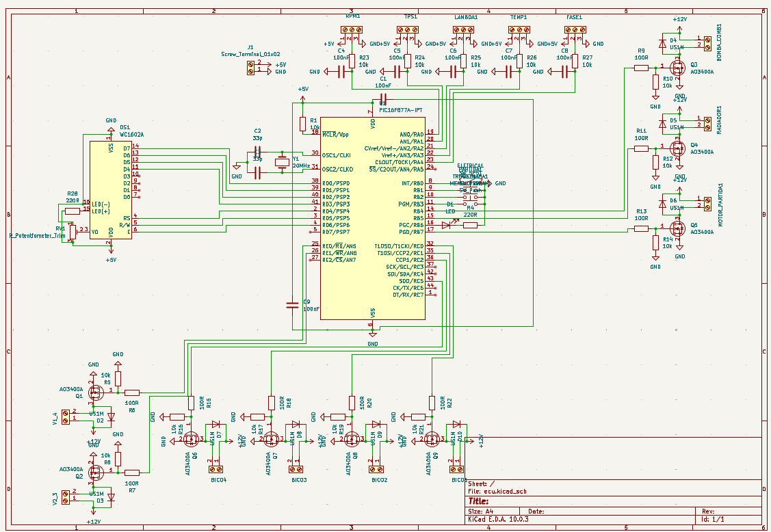Select the TEMP1 connector symbol

click(519, 29)
